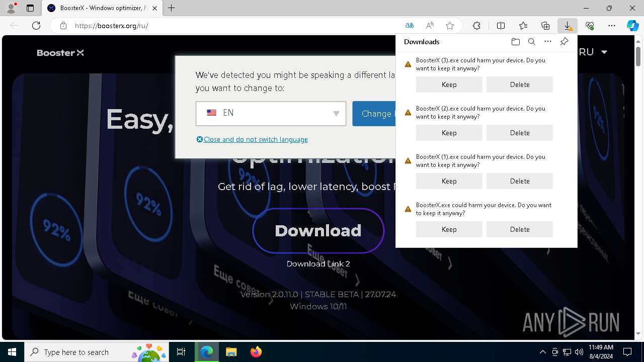The width and height of the screenshot is (644, 362).
Task: Open the Copilot sidebar icon
Action: coord(633,26)
